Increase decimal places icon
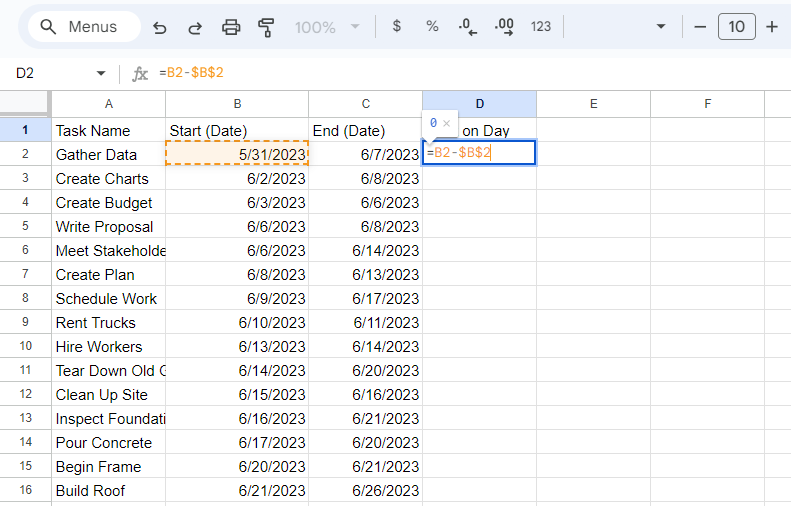The width and height of the screenshot is (791, 506). coord(504,27)
